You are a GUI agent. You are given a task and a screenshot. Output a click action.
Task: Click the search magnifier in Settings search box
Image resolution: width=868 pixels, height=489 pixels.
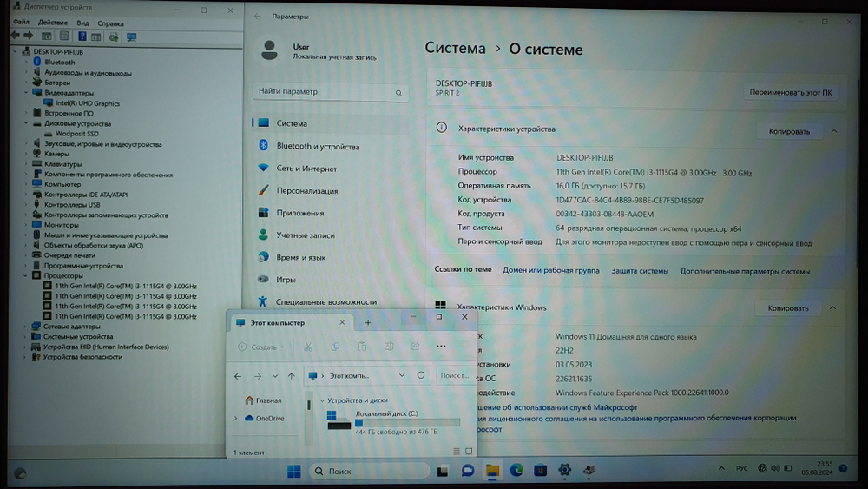pyautogui.click(x=398, y=93)
